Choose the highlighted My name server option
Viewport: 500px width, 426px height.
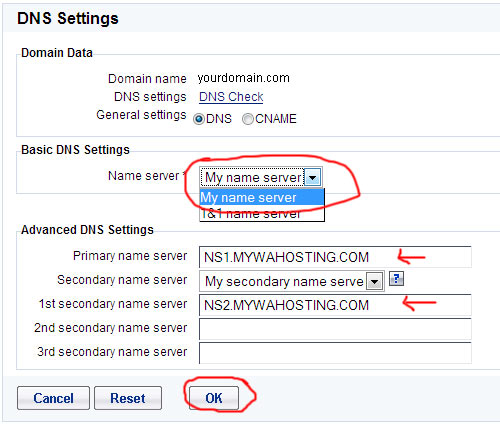262,197
